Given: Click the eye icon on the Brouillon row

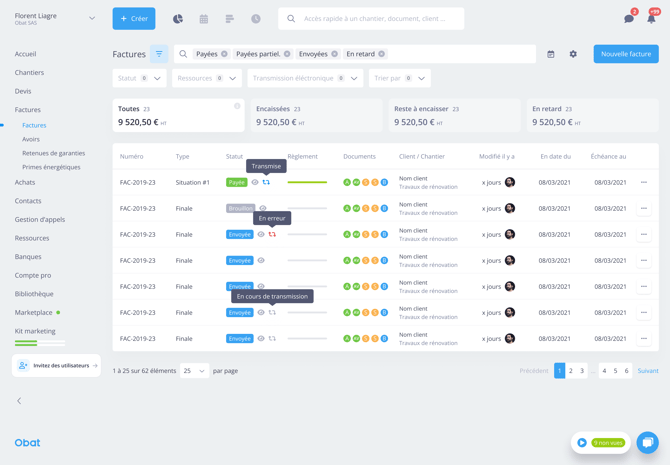Looking at the screenshot, I should point(263,208).
